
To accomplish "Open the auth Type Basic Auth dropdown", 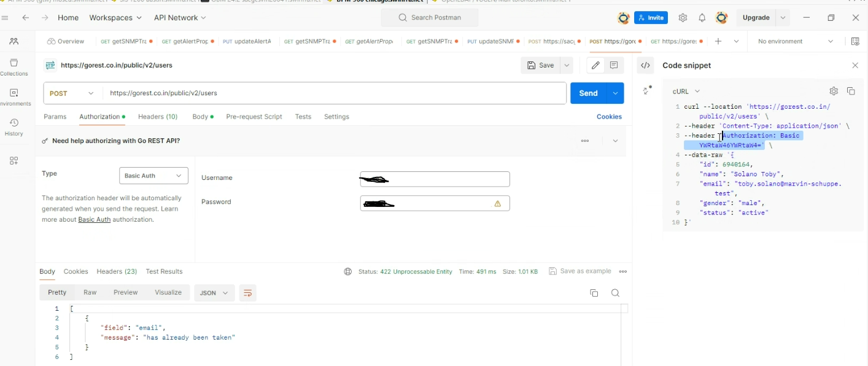I will point(153,176).
